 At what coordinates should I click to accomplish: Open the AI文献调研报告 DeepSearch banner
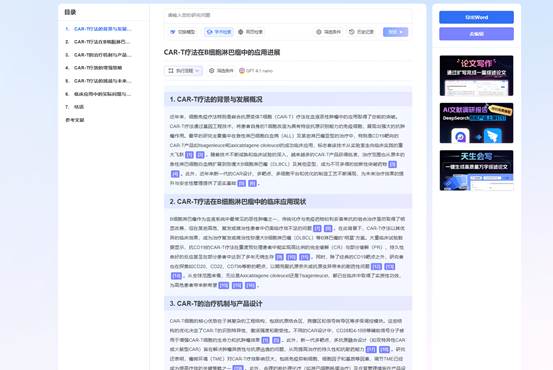[x=476, y=123]
